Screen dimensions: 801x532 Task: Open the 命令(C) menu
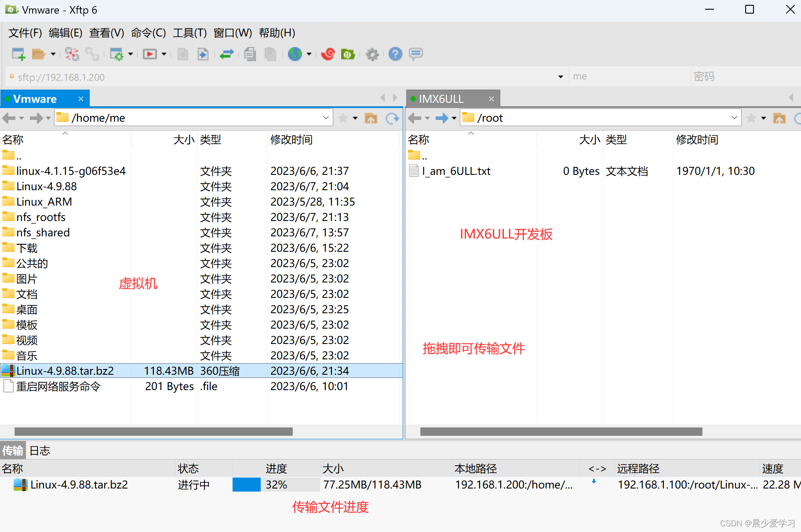coord(148,33)
